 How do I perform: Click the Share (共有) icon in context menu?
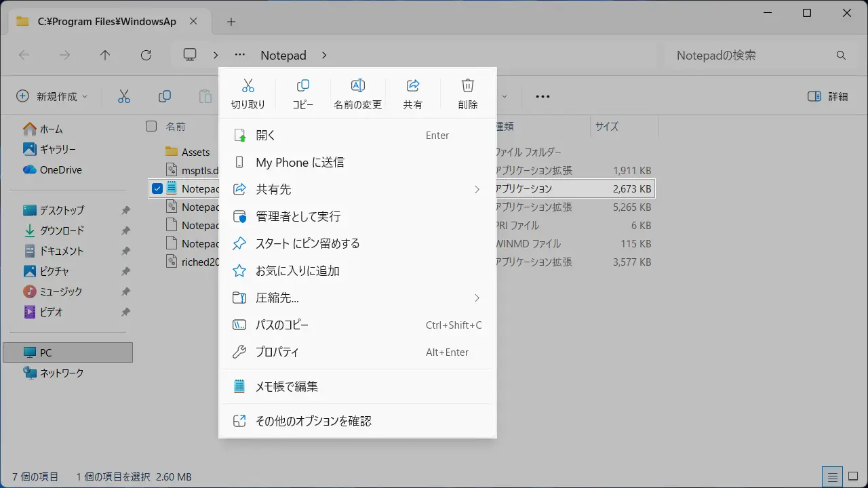412,93
